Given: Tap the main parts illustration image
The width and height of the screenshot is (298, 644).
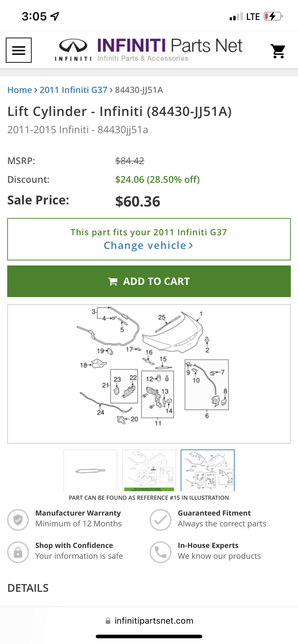Looking at the screenshot, I should click(149, 374).
